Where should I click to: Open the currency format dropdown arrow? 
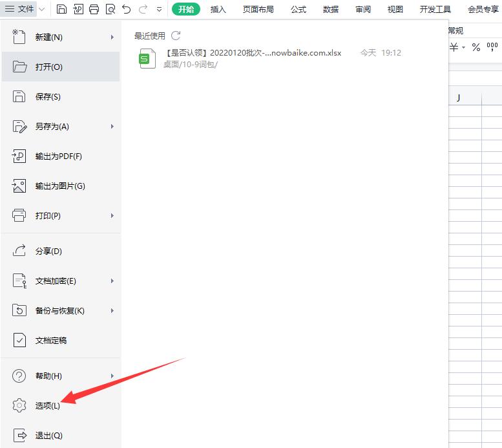pos(463,48)
